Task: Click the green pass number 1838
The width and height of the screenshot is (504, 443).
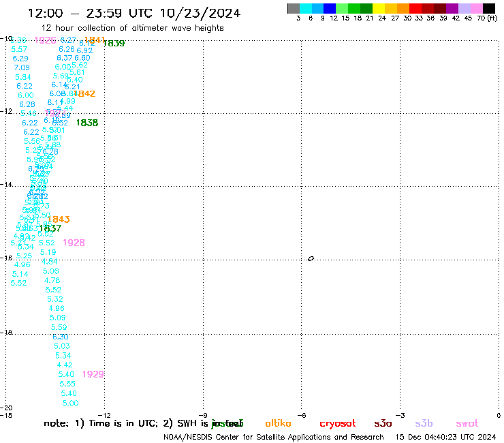Action: point(87,123)
